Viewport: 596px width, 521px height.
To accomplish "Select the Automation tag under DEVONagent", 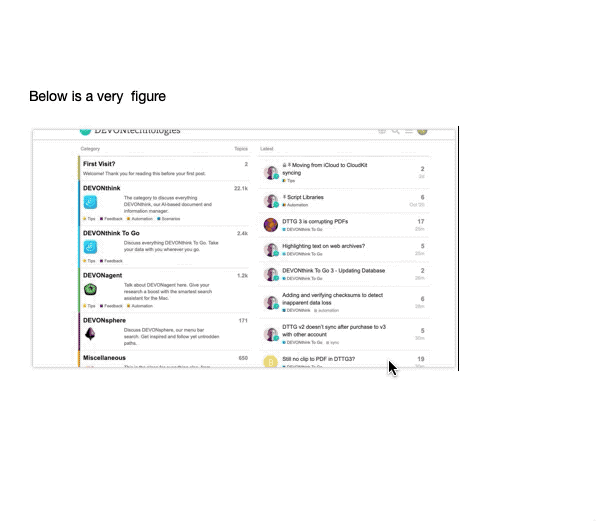I will click(140, 306).
